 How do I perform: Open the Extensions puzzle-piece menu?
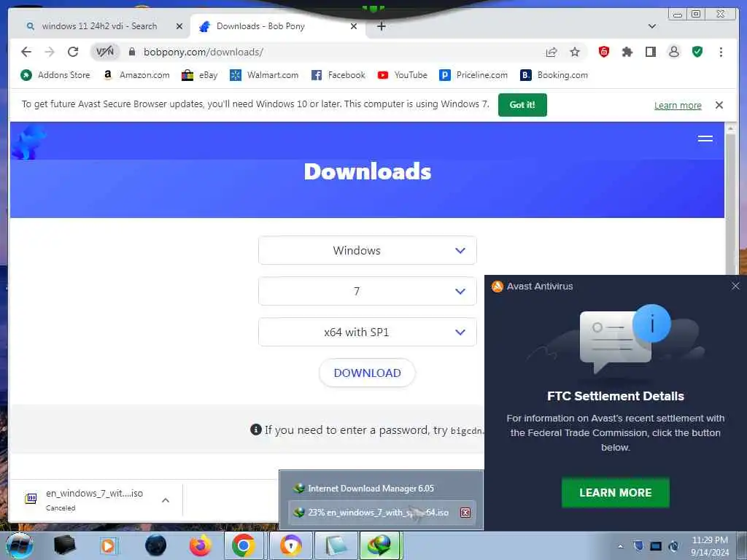(627, 52)
